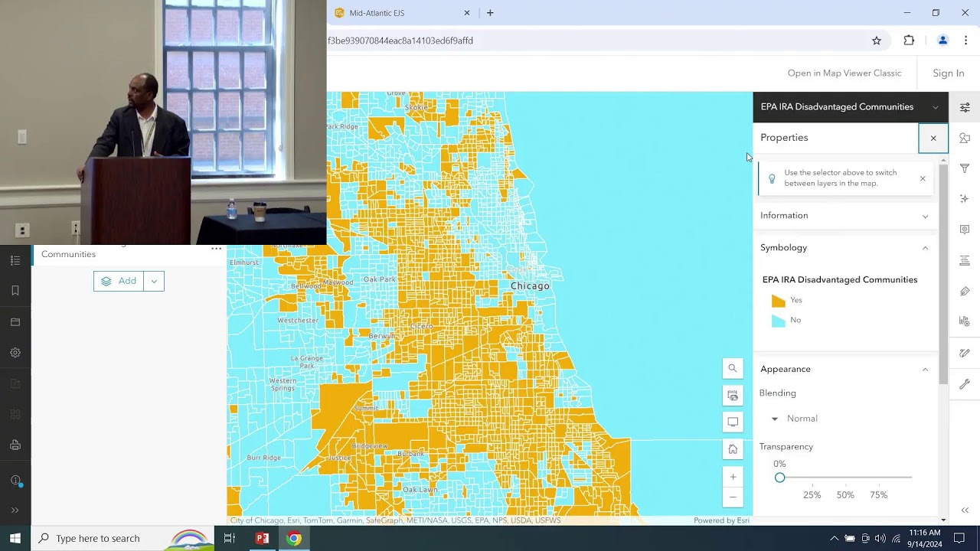This screenshot has height=551, width=980.
Task: Open Chrome profile avatar icon
Action: pyautogui.click(x=942, y=41)
